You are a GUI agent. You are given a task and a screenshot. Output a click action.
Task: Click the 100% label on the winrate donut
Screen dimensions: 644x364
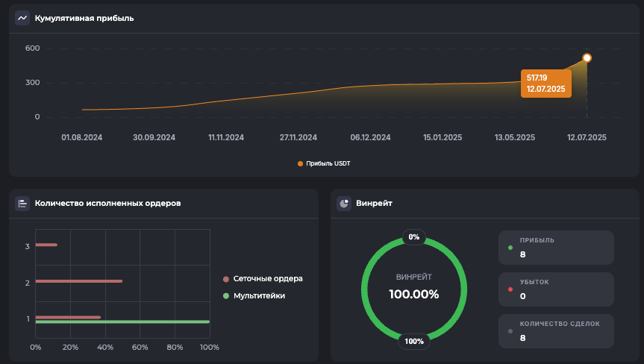pyautogui.click(x=413, y=342)
